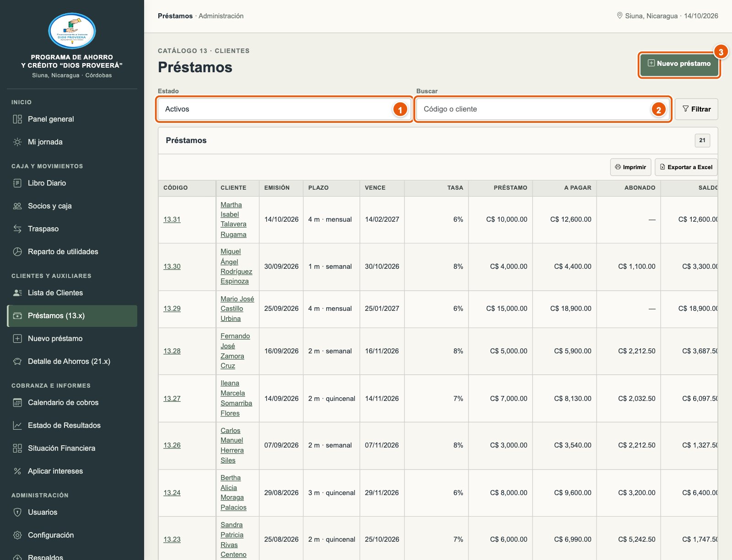Open loan code 13.30 link
The image size is (732, 560).
pos(172,267)
